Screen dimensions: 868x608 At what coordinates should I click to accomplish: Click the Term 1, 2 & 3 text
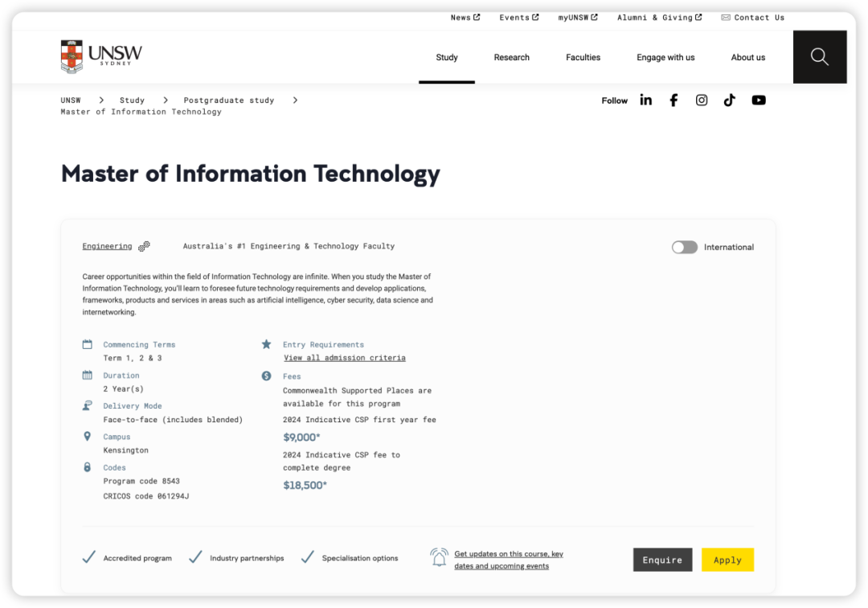133,358
